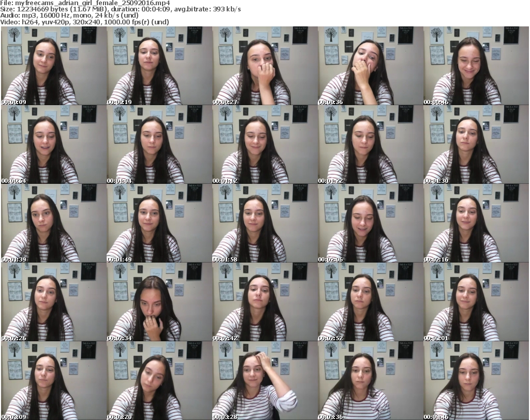
Task: Pick the frame timestamped 00:01:39
Action: coord(54,223)
